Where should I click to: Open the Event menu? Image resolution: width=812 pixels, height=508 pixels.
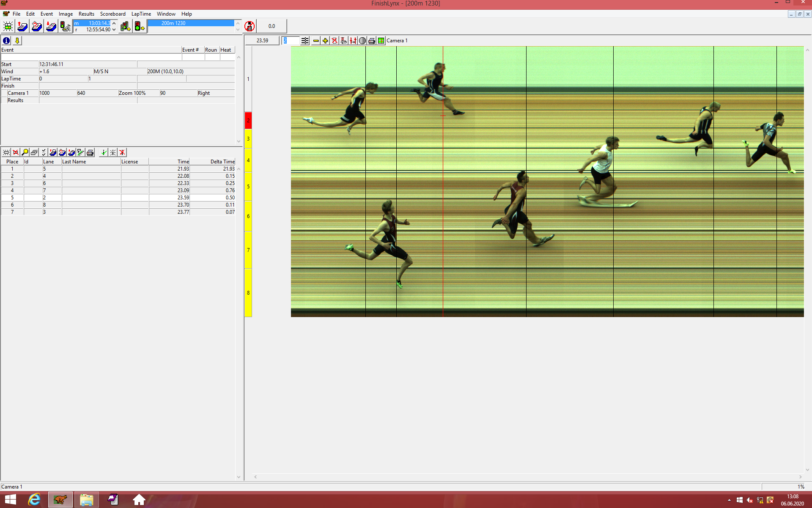pyautogui.click(x=47, y=14)
